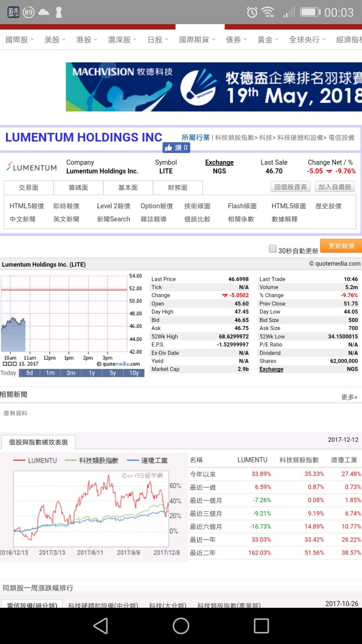This screenshot has height=644, width=362.
Task: Expand the 日股 dropdown menu
Action: 158,40
